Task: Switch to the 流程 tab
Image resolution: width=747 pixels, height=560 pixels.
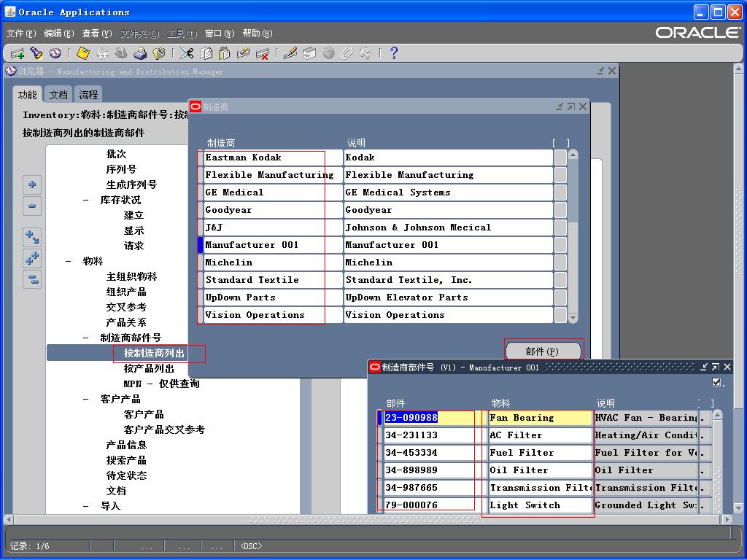Action: tap(88, 95)
